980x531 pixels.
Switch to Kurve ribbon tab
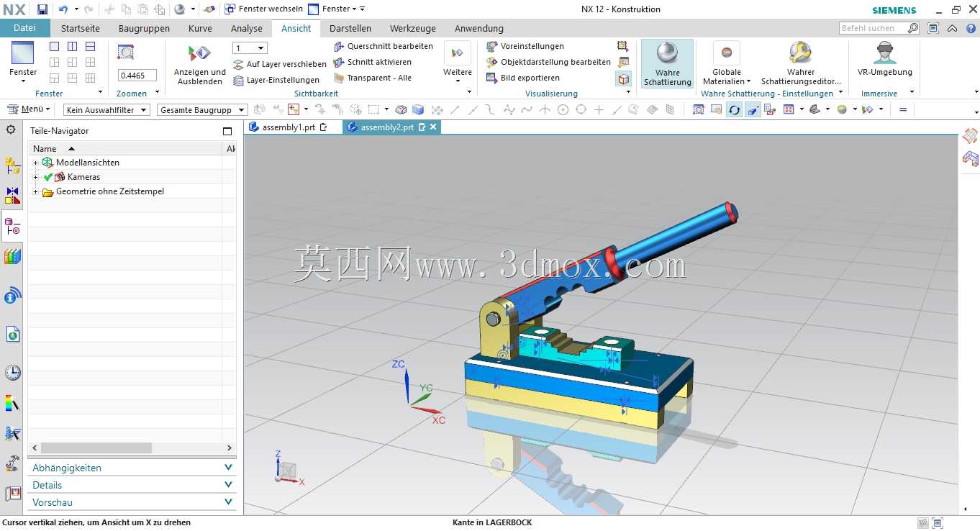[200, 28]
